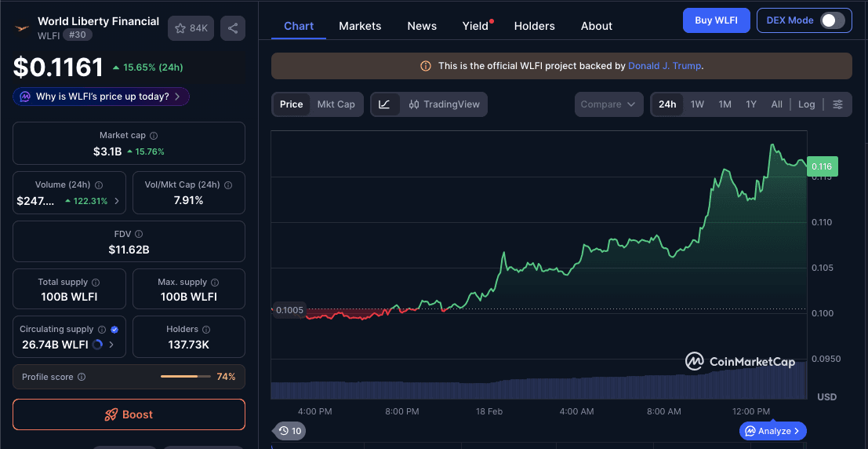The height and width of the screenshot is (449, 868).
Task: Select the line chart icon
Action: click(385, 104)
